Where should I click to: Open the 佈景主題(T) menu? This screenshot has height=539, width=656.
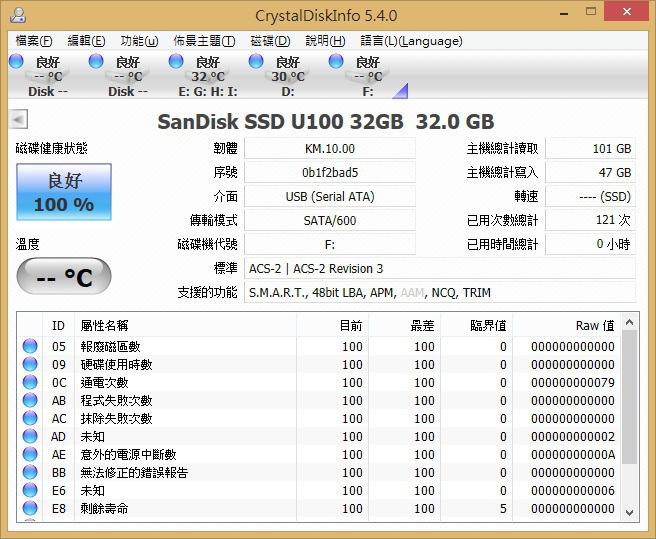(x=204, y=41)
